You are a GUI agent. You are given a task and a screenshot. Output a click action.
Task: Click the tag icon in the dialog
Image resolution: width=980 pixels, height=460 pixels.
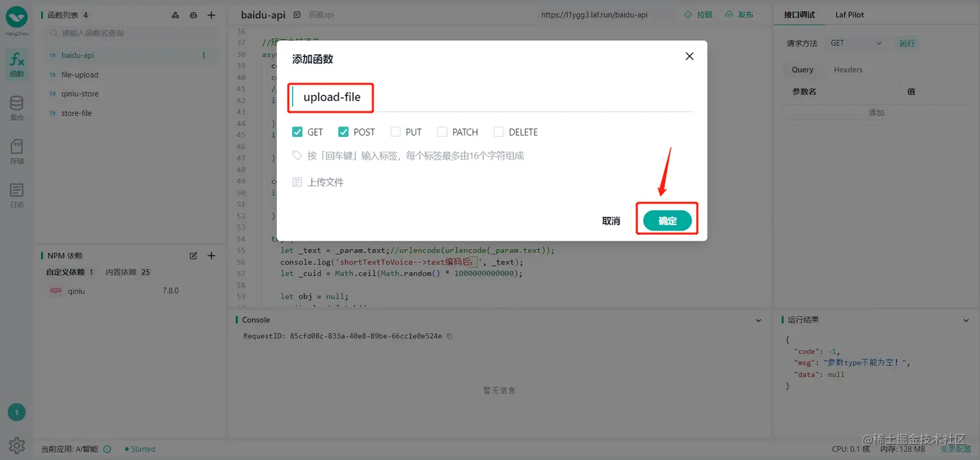click(297, 156)
